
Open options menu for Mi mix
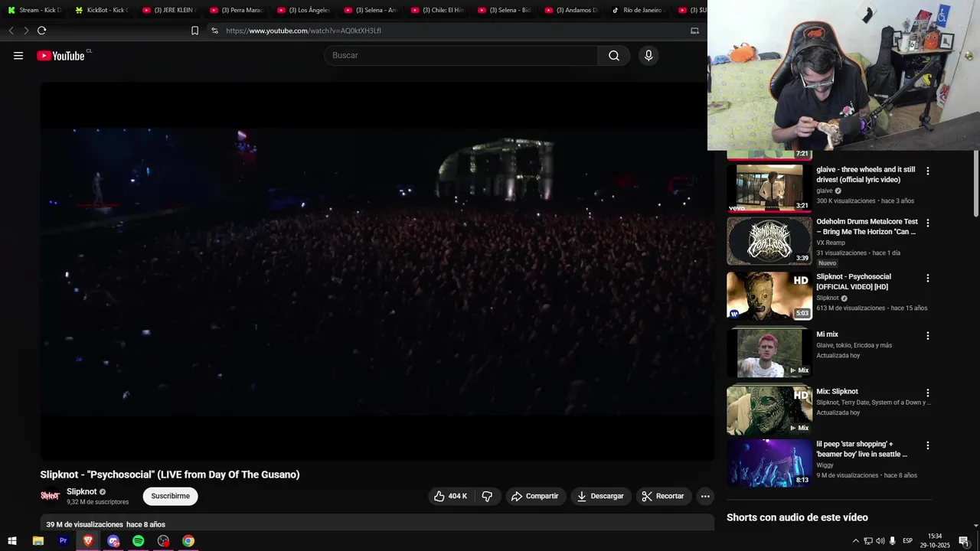(928, 336)
